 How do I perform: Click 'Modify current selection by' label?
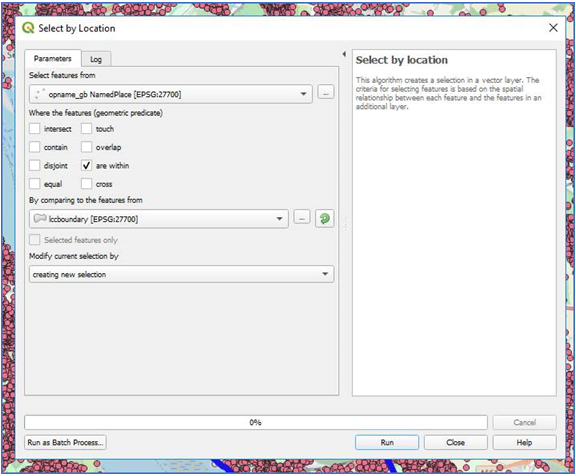tap(73, 256)
